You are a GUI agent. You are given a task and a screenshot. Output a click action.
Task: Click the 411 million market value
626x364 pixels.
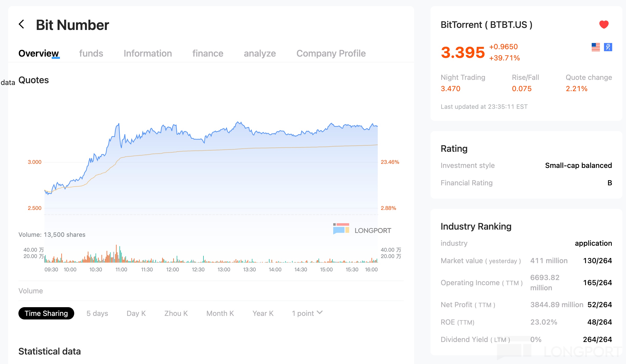(549, 261)
